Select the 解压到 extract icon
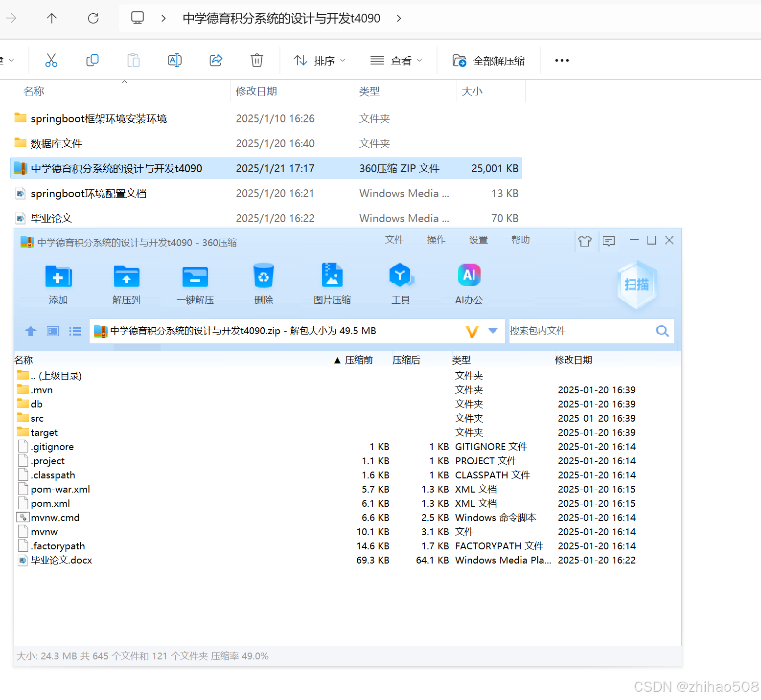761x700 pixels. pyautogui.click(x=126, y=284)
